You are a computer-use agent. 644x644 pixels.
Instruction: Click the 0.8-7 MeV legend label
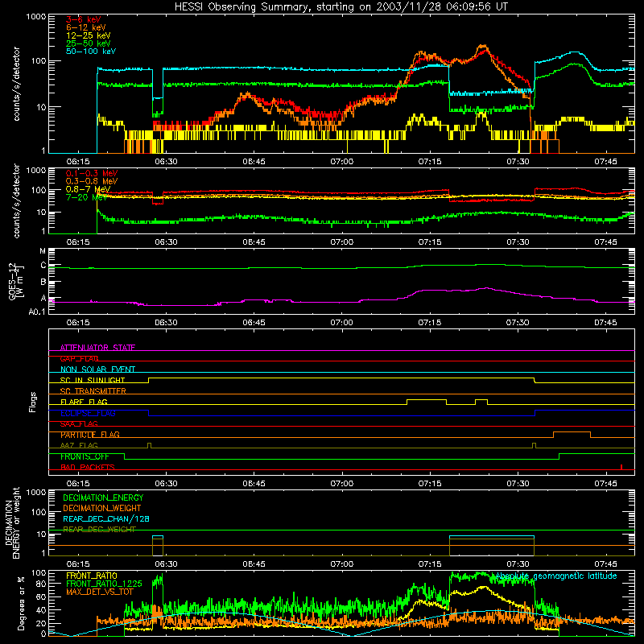click(x=88, y=189)
